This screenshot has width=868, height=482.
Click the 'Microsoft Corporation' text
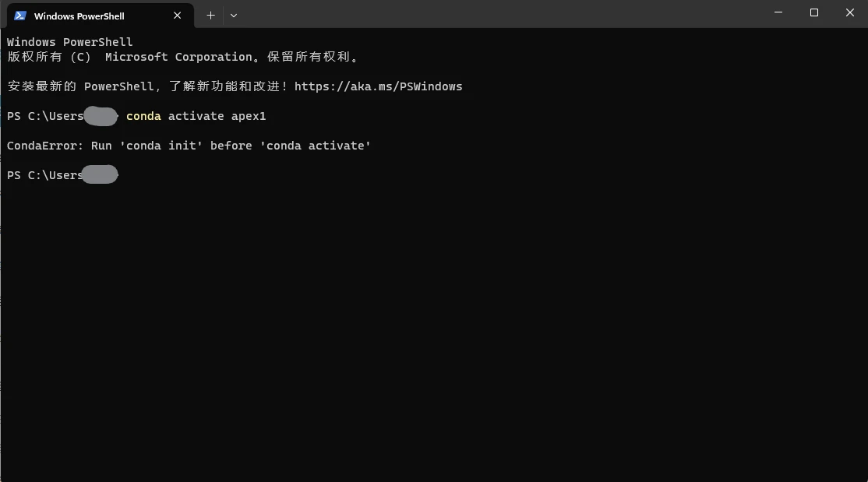coord(178,57)
